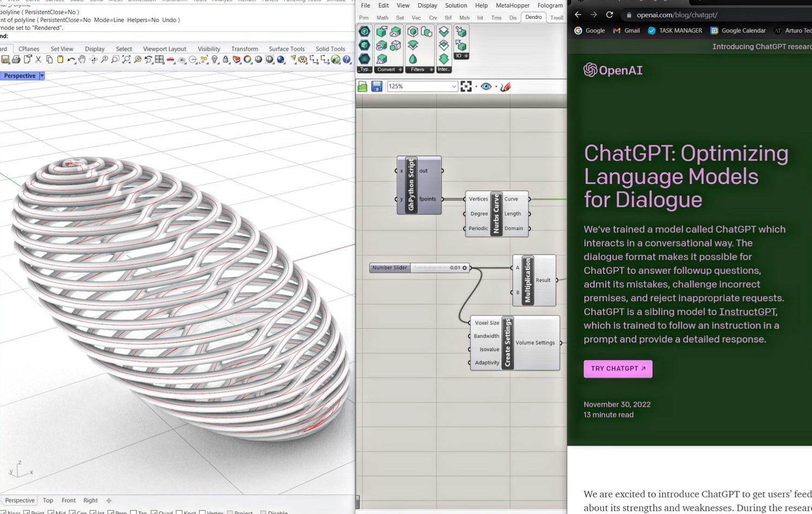Open the Grasshopper File menu

(365, 5)
